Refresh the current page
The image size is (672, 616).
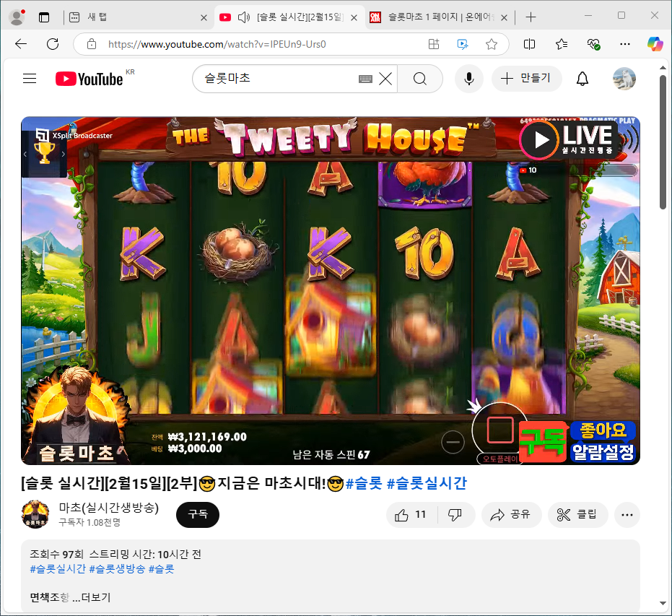click(53, 44)
